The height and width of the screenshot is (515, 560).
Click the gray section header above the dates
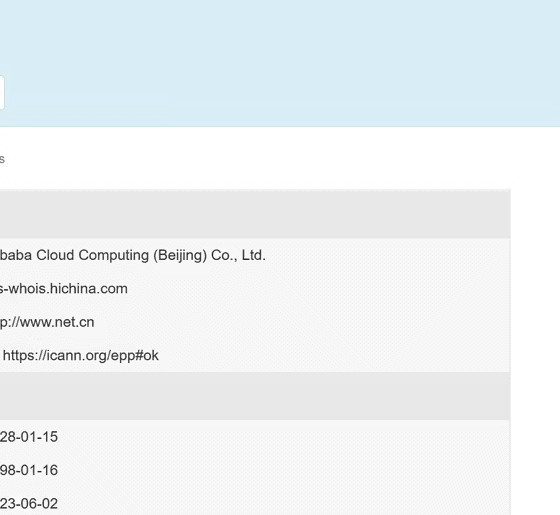(255, 396)
